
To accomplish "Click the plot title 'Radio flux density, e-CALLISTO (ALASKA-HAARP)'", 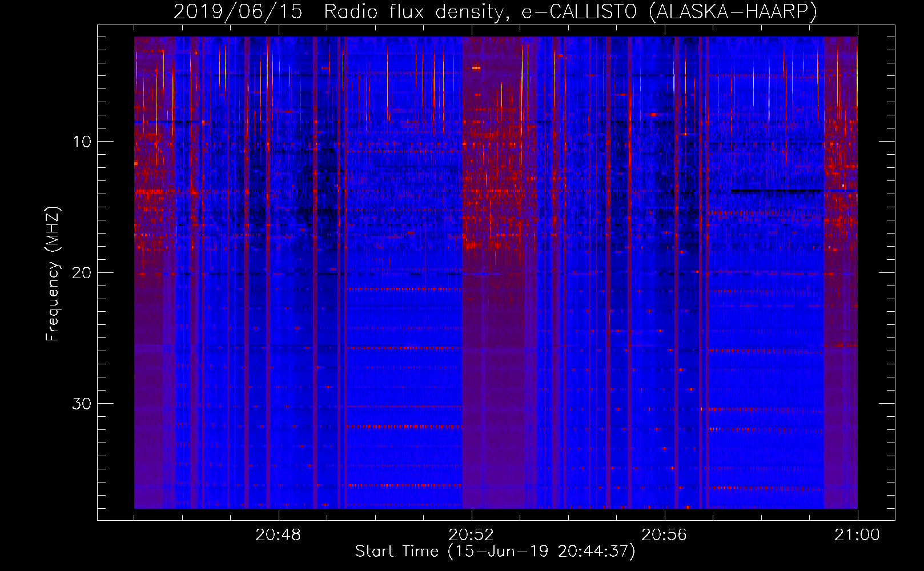I will pos(571,11).
